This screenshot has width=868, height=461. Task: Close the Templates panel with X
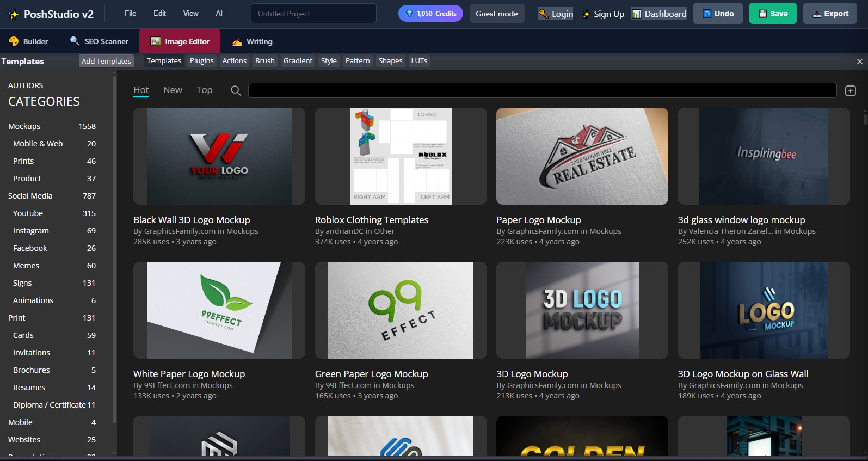860,62
